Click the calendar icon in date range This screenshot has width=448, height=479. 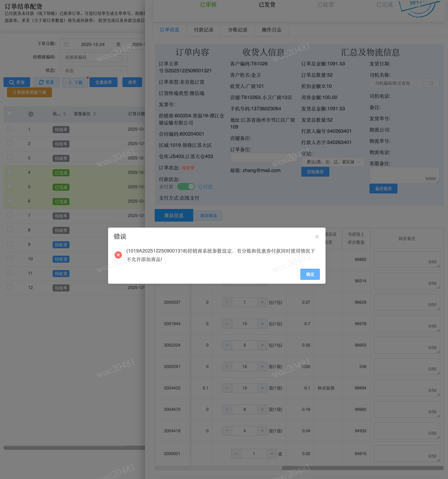coord(66,44)
